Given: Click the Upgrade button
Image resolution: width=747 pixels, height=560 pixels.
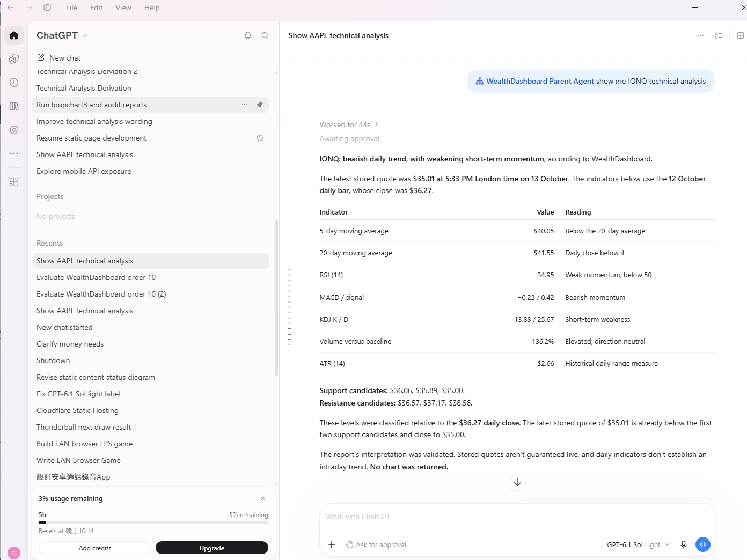Looking at the screenshot, I should [212, 548].
